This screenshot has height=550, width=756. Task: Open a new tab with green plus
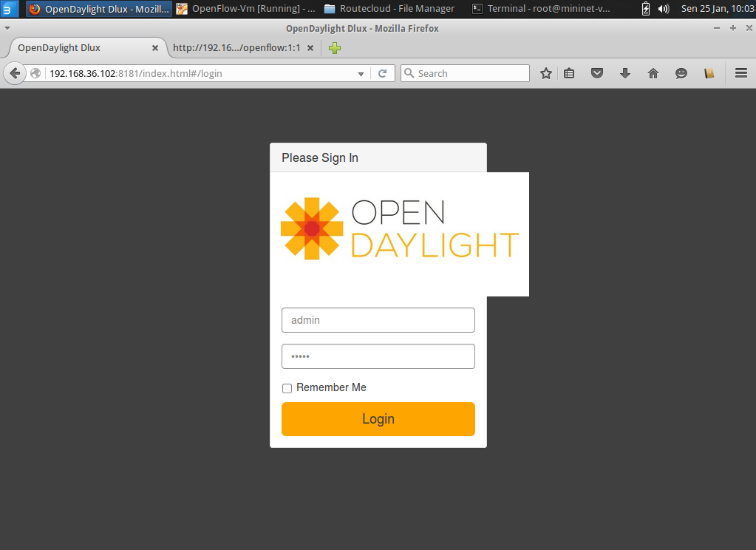335,48
